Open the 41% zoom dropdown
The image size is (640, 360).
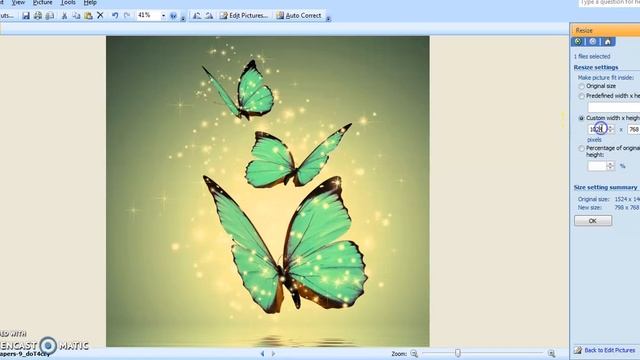pos(163,16)
